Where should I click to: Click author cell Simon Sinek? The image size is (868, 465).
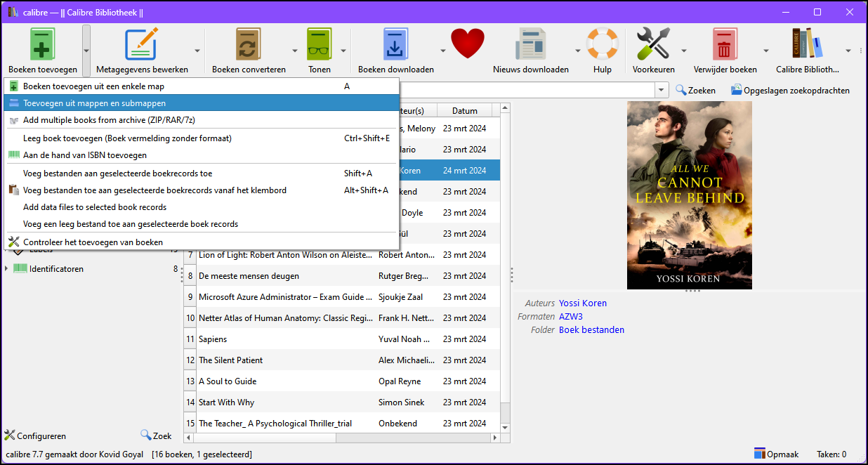[x=406, y=402]
